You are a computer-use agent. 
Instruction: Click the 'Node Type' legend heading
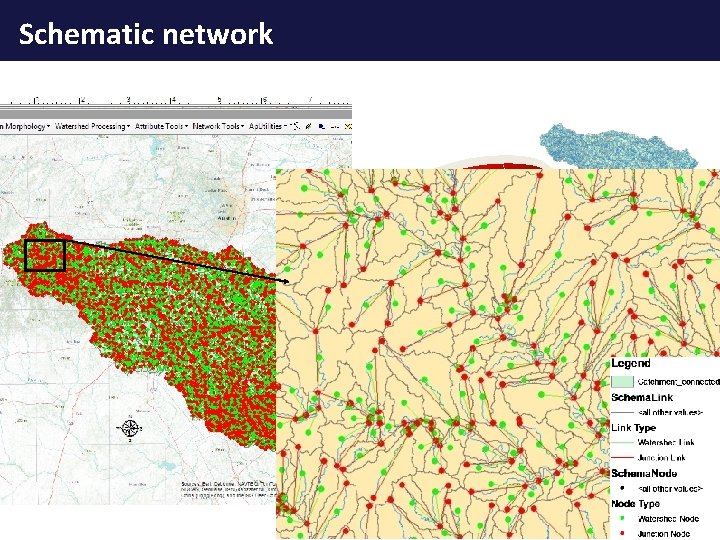[x=636, y=504]
